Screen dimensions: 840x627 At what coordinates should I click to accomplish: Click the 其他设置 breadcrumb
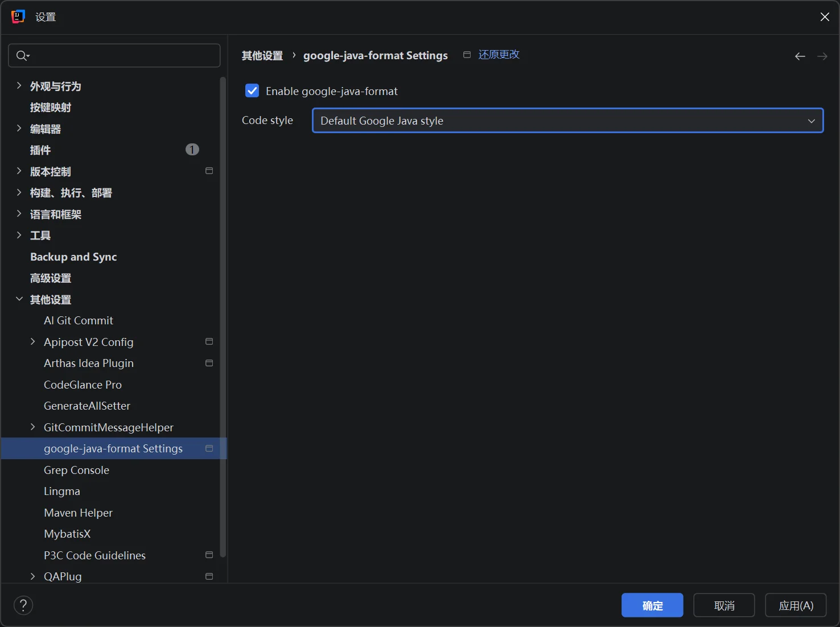click(x=262, y=55)
